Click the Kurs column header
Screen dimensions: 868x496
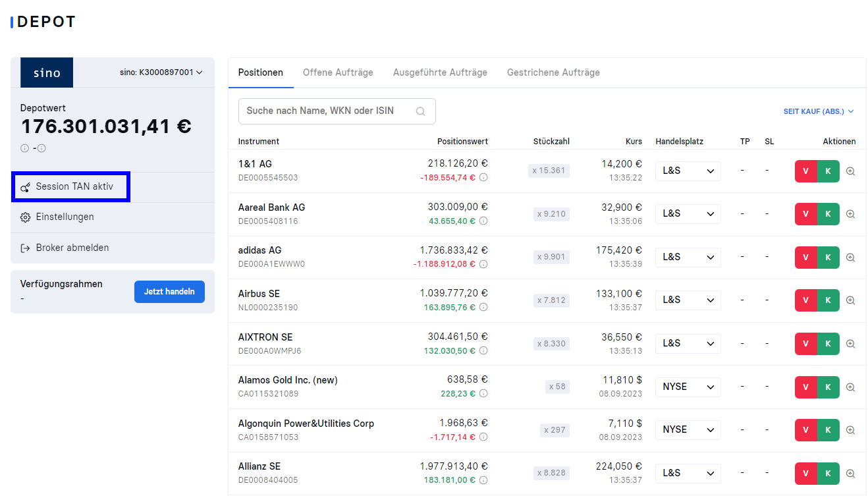click(x=634, y=142)
